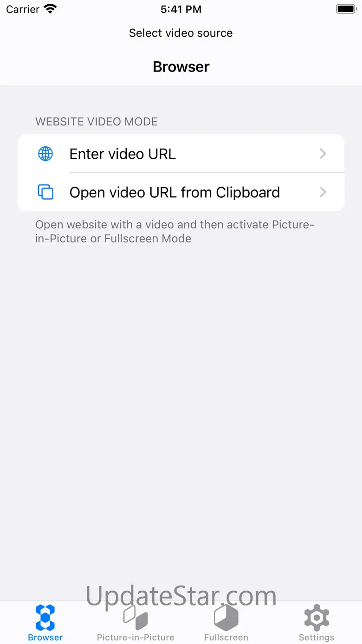This screenshot has width=362, height=644.
Task: Tap the Browser navigation title
Action: pos(181,67)
